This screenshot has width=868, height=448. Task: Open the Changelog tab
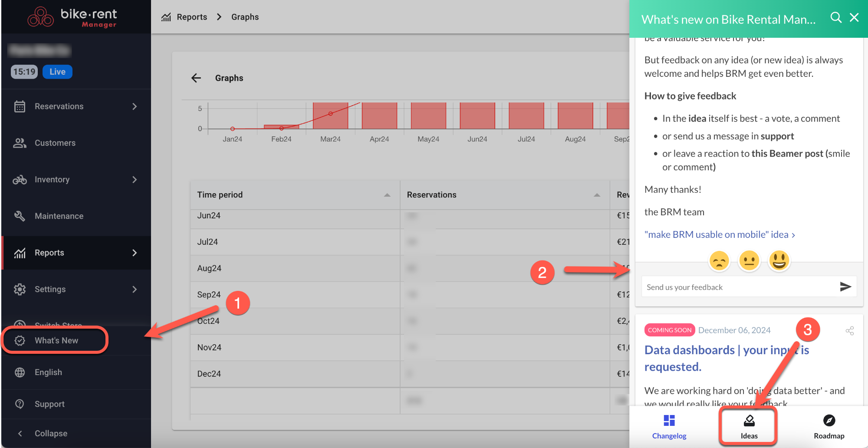coord(669,427)
